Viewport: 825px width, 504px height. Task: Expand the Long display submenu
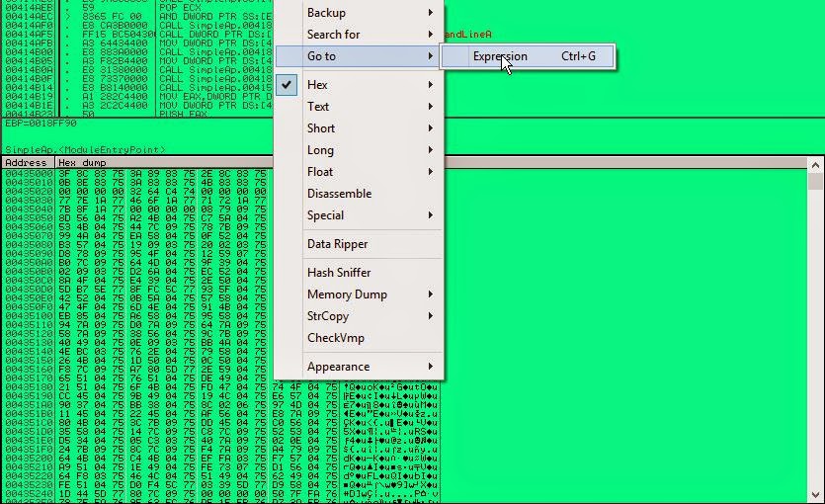click(x=359, y=150)
